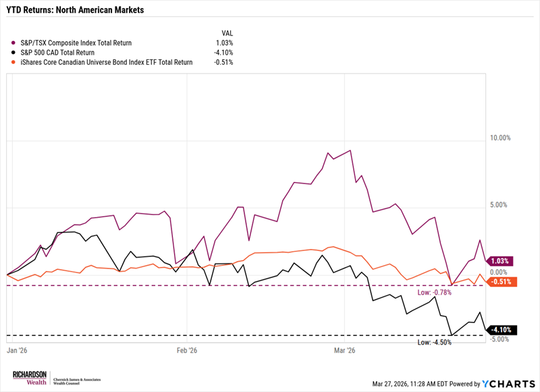Screen dimensions: 540x392
Task: Click the iShares Core Canadian Universe Bond label
Action: (x=106, y=61)
